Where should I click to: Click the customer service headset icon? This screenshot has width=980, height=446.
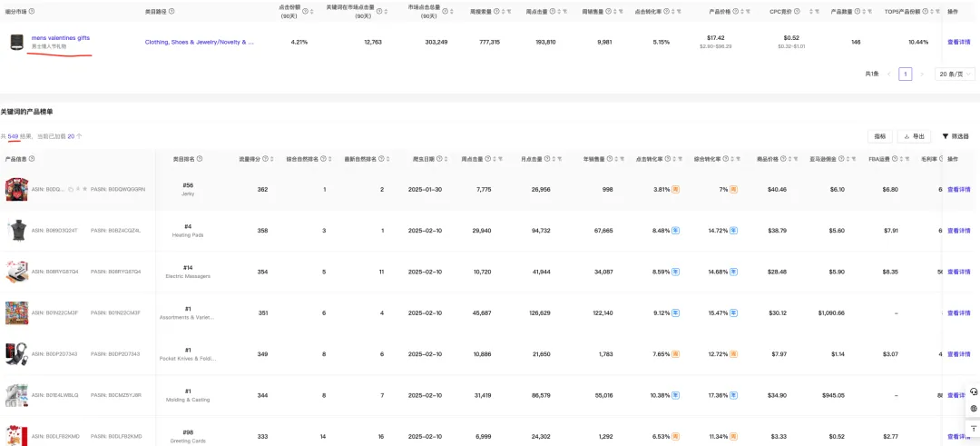(973, 391)
